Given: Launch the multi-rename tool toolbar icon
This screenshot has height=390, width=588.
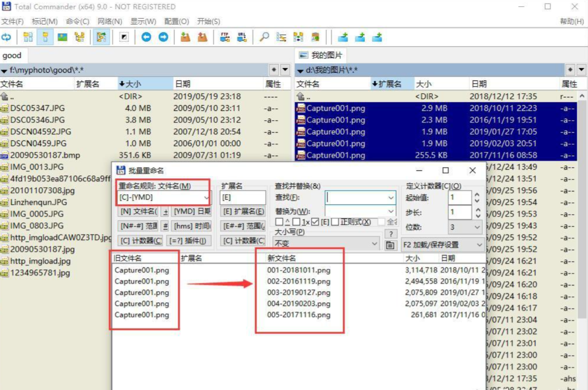Looking at the screenshot, I should (281, 37).
